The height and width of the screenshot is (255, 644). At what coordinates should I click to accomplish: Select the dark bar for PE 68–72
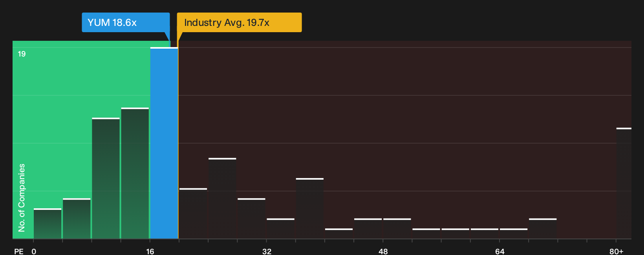point(543,229)
